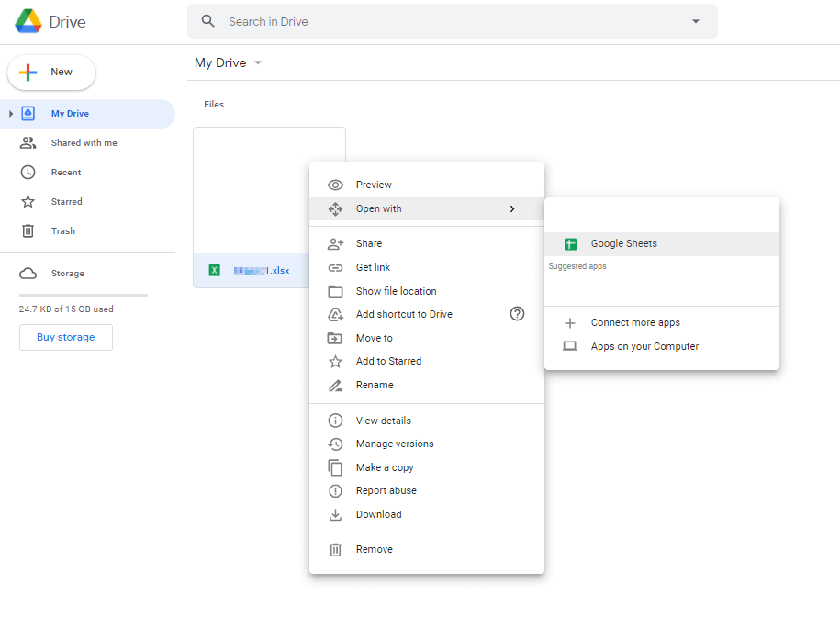
Task: Click the Manage versions history icon
Action: tap(335, 444)
